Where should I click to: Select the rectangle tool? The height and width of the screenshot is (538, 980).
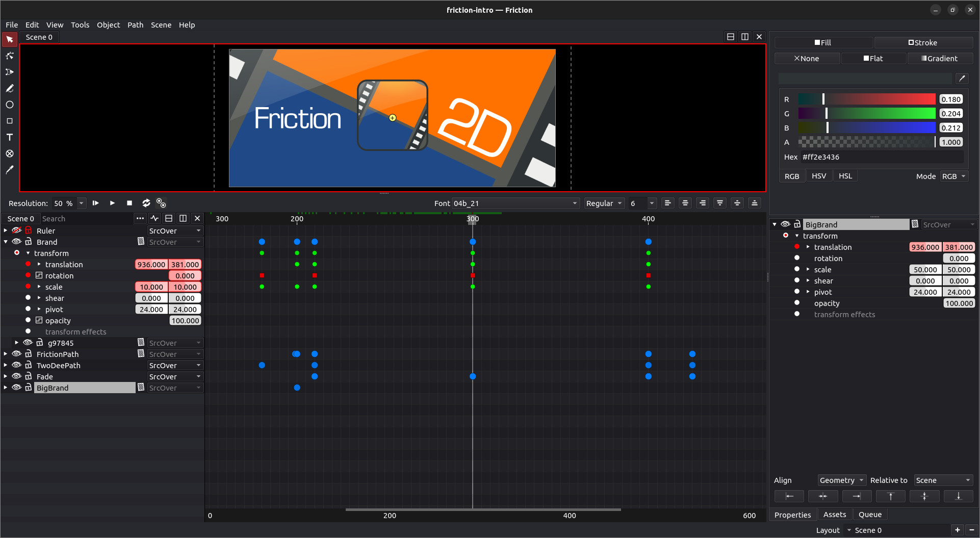10,121
